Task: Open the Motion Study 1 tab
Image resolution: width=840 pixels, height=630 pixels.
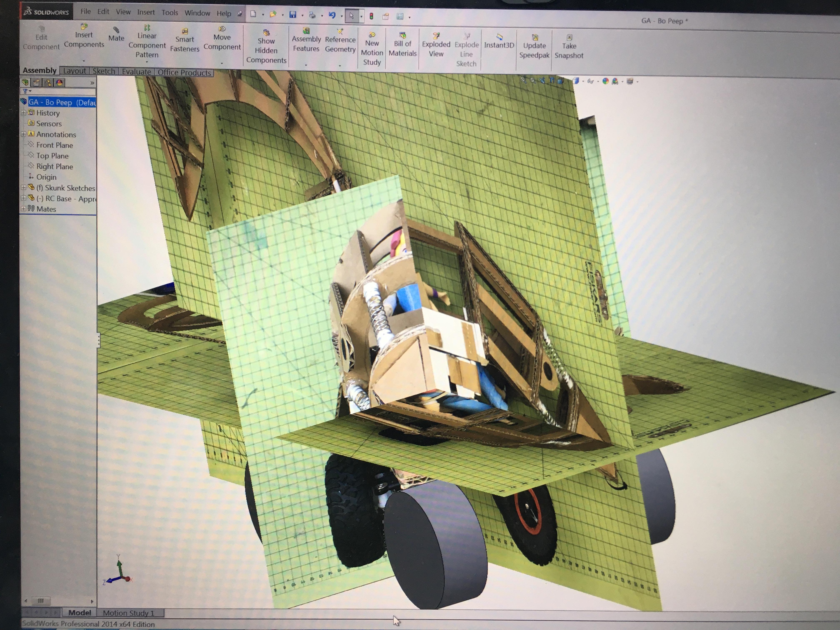Action: 128,613
